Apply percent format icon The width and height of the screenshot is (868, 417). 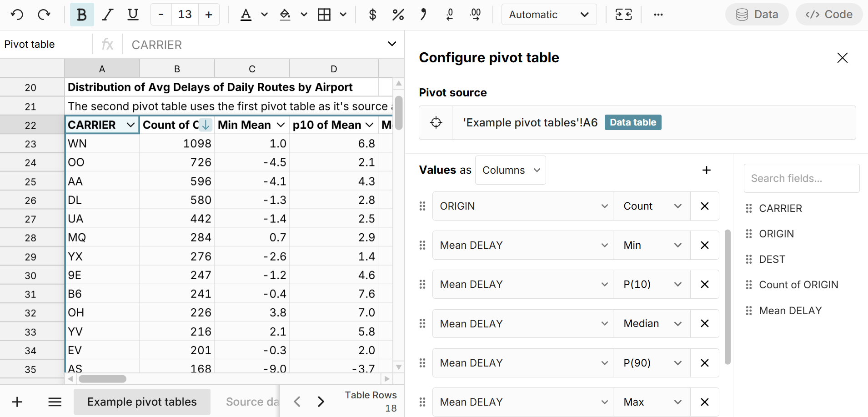pyautogui.click(x=398, y=15)
